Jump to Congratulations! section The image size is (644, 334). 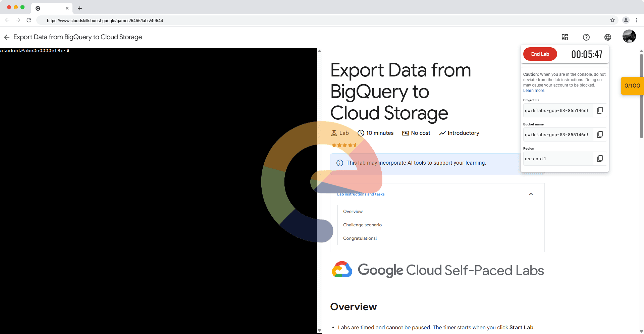tap(360, 238)
